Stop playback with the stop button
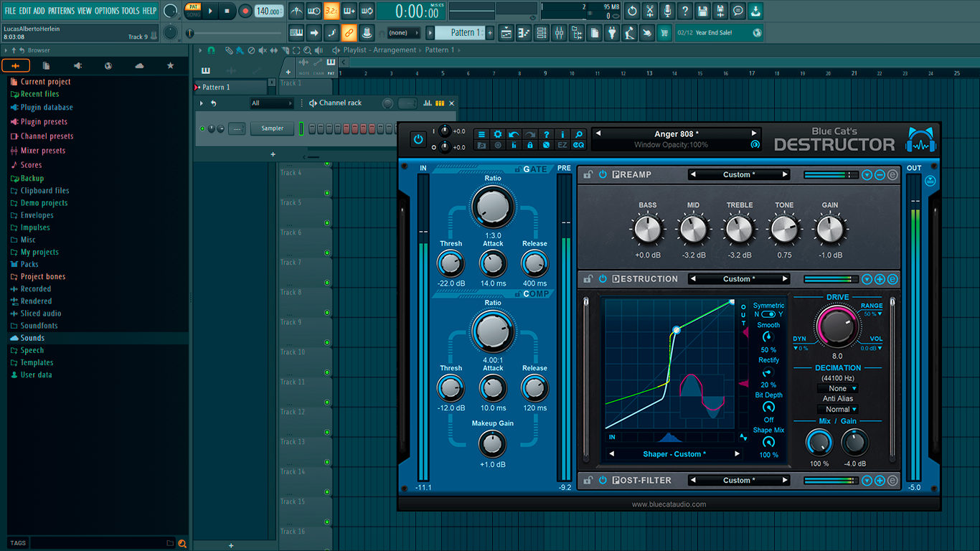Image resolution: width=980 pixels, height=551 pixels. (227, 11)
